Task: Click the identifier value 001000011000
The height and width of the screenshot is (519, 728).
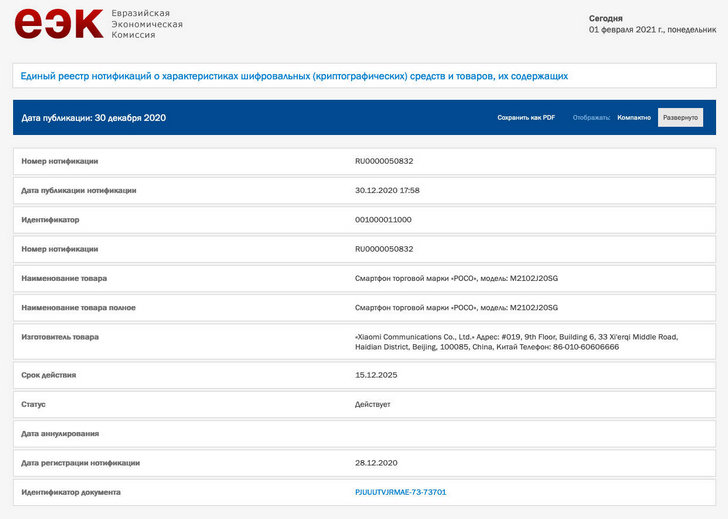Action: [383, 220]
